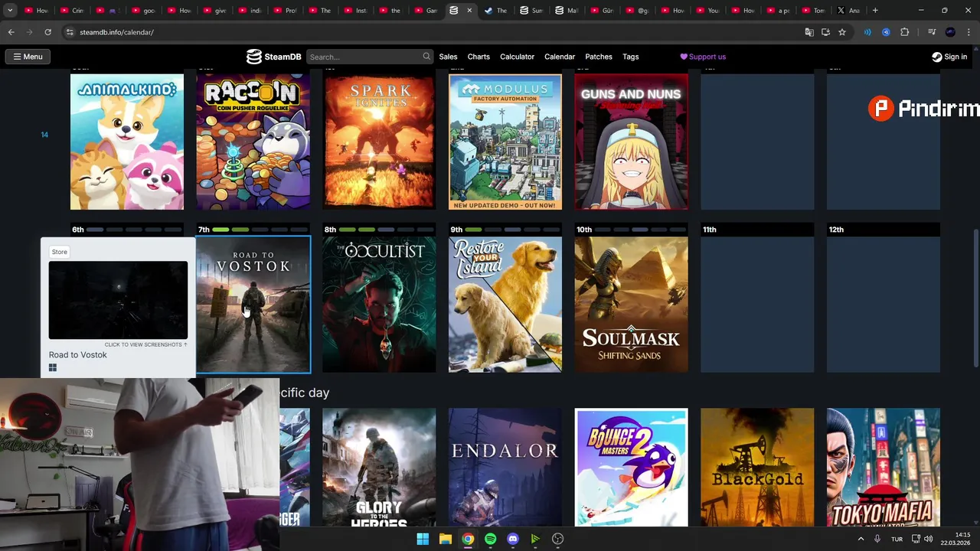Open the taskbar volume control

click(x=929, y=539)
